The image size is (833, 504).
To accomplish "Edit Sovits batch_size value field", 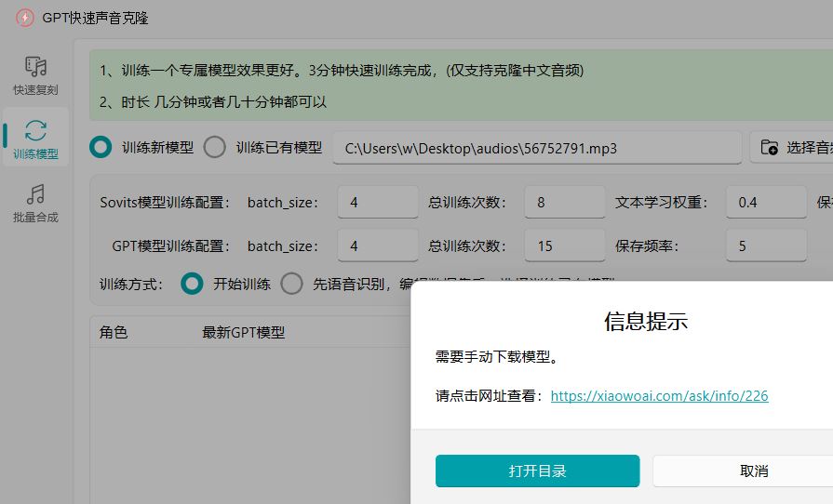I will [378, 202].
